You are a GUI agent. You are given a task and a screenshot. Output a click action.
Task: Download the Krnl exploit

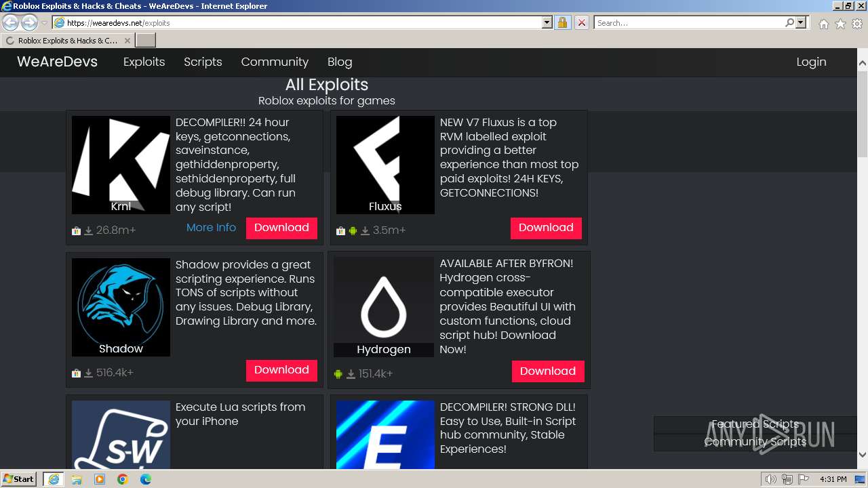pyautogui.click(x=281, y=228)
